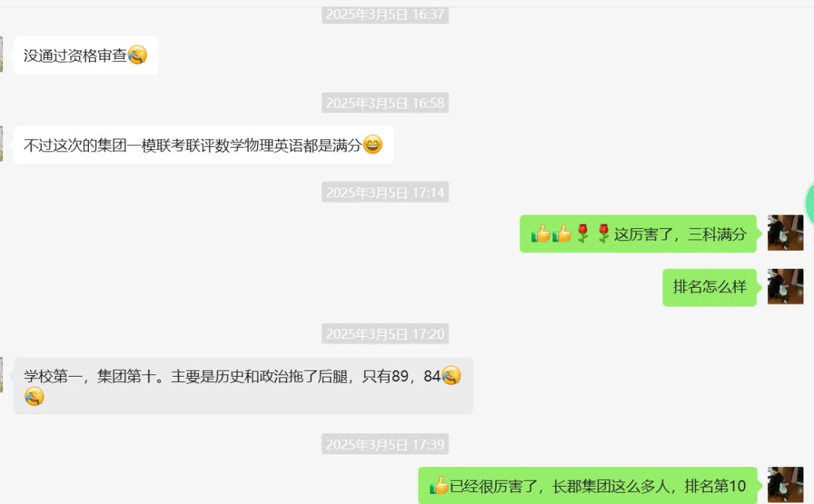Click the emoji on the second line of 学校第一 message
Viewport: 814px width, 504px height.
34,396
